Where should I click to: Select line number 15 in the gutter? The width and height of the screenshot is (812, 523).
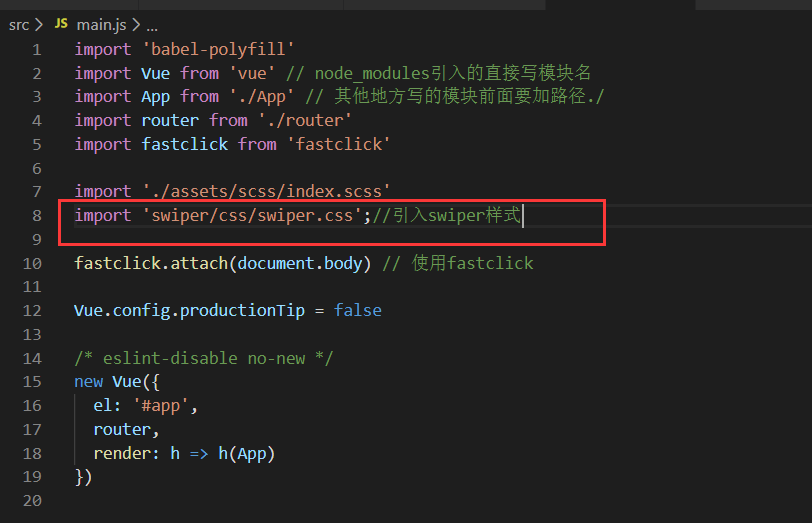point(32,382)
